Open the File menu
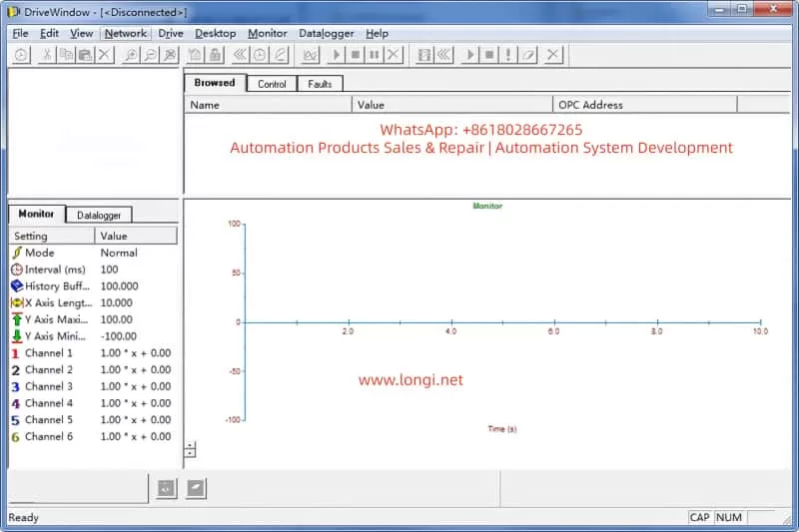Image resolution: width=799 pixels, height=532 pixels. 20,34
